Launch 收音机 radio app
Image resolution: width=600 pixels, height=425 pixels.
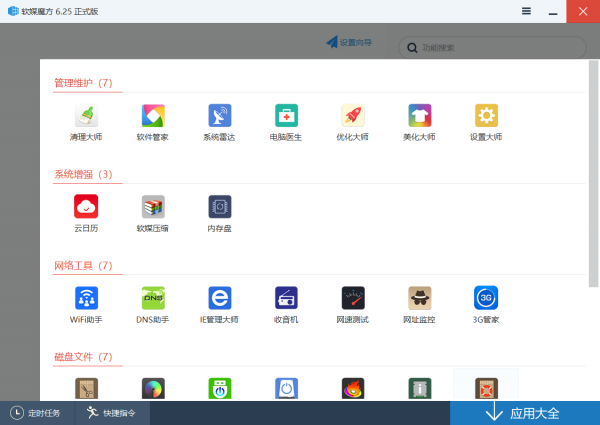pos(286,298)
